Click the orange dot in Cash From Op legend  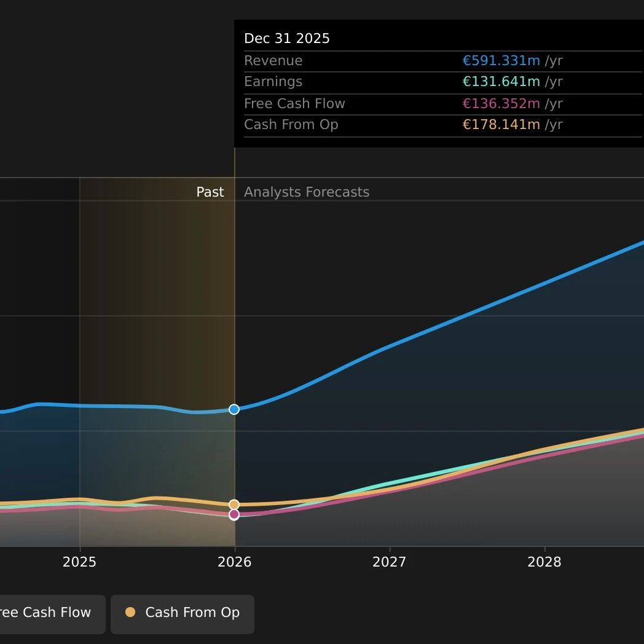click(130, 612)
